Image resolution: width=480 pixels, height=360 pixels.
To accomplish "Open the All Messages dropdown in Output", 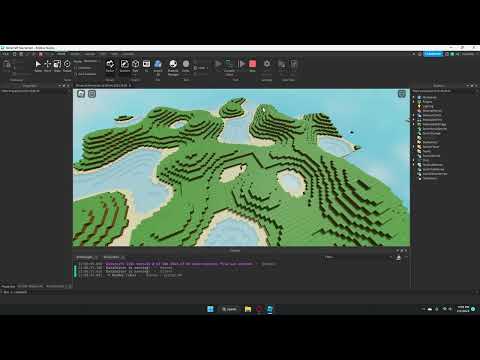I will click(87, 257).
